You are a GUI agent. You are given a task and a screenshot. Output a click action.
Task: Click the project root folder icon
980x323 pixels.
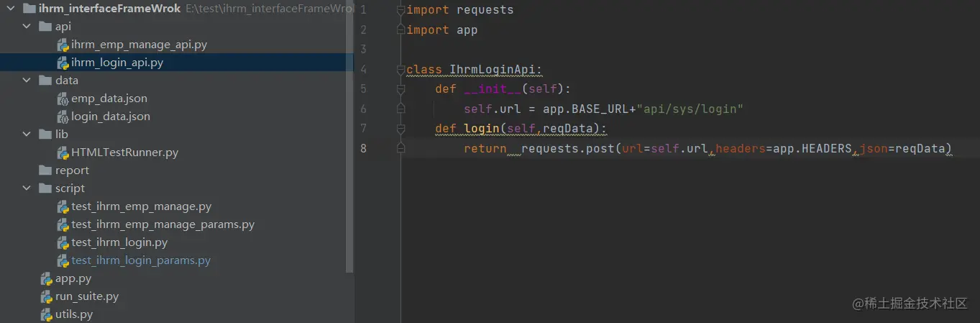pos(29,9)
